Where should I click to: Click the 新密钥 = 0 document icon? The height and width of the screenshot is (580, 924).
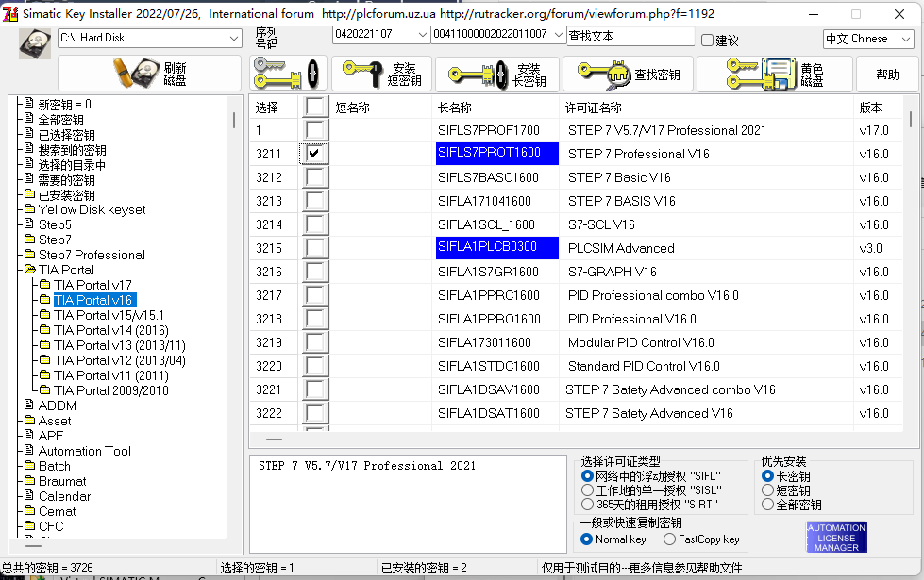(x=29, y=104)
